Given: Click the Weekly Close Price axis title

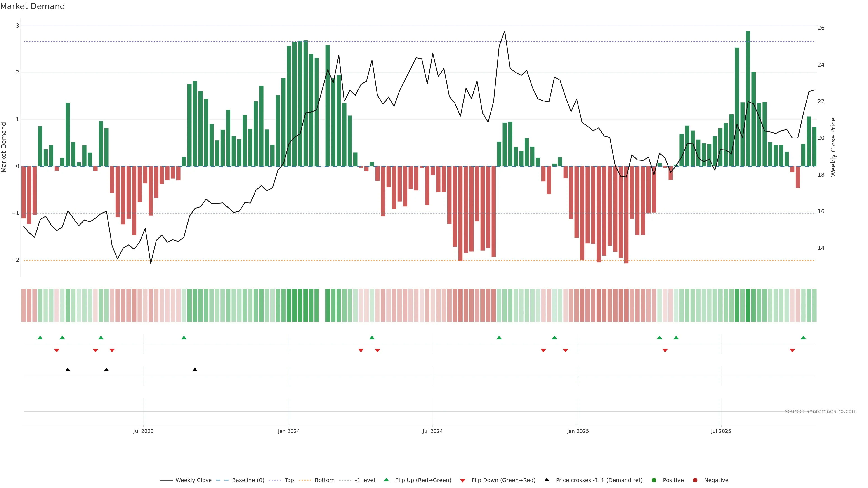Looking at the screenshot, I should click(x=833, y=147).
